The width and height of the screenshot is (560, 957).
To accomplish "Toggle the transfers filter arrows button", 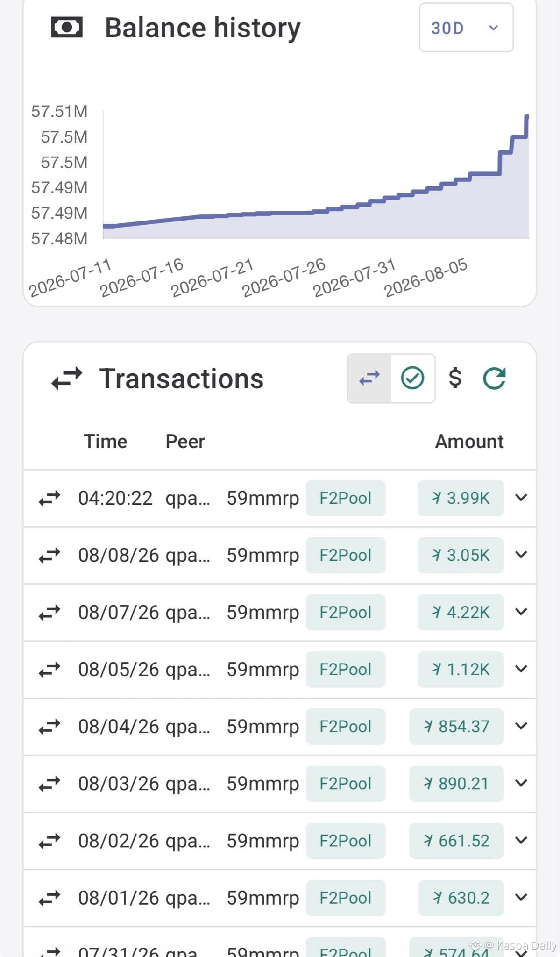I will 369,379.
